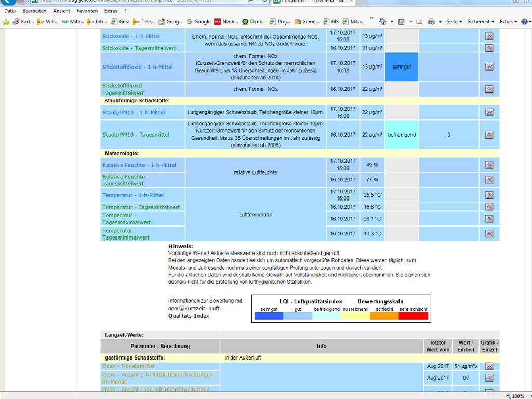Open the Ökok... favorite in bookmarks bar

click(x=254, y=22)
